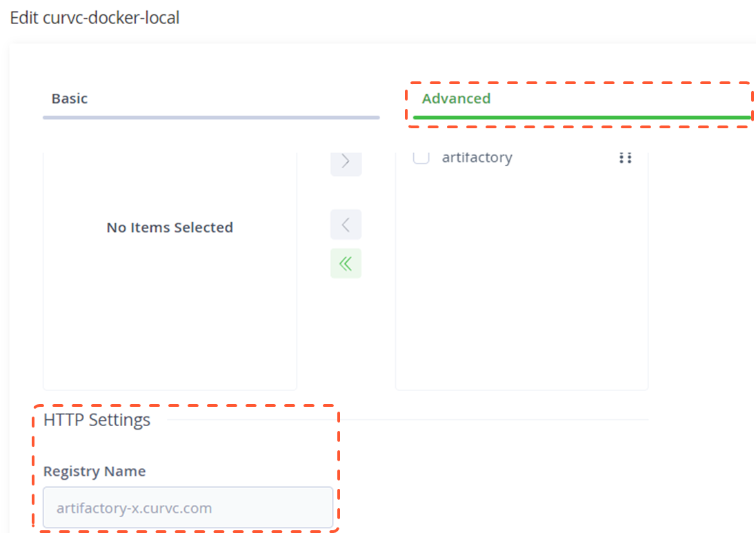
Task: Click the single right-arrow move button
Action: pos(346,162)
